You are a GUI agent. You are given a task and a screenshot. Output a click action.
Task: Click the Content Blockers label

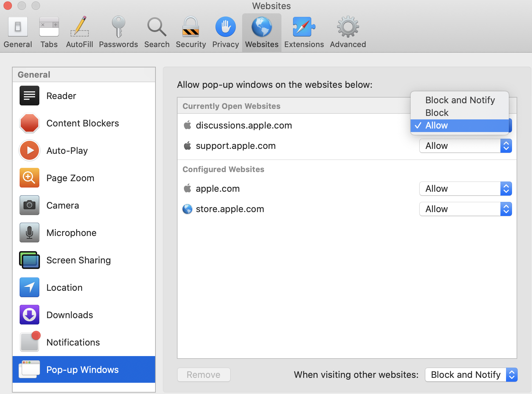pyautogui.click(x=83, y=123)
